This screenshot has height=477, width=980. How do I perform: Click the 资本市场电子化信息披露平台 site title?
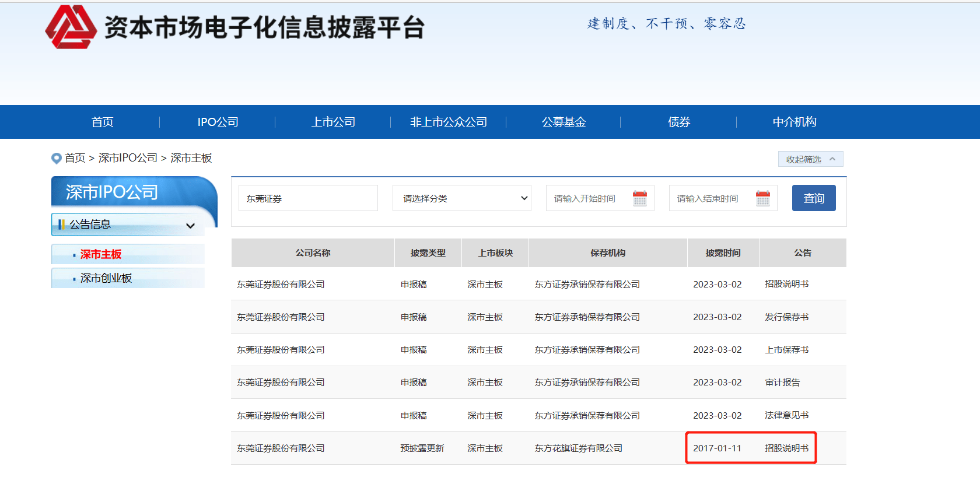264,27
